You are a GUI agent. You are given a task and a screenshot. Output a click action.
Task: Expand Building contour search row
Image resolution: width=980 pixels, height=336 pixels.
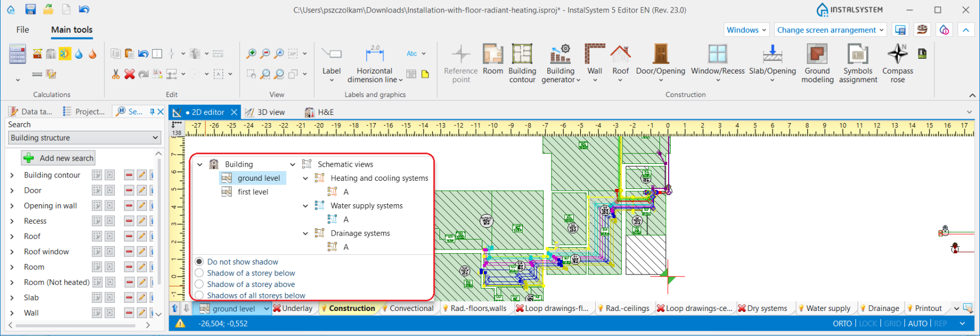coord(12,175)
